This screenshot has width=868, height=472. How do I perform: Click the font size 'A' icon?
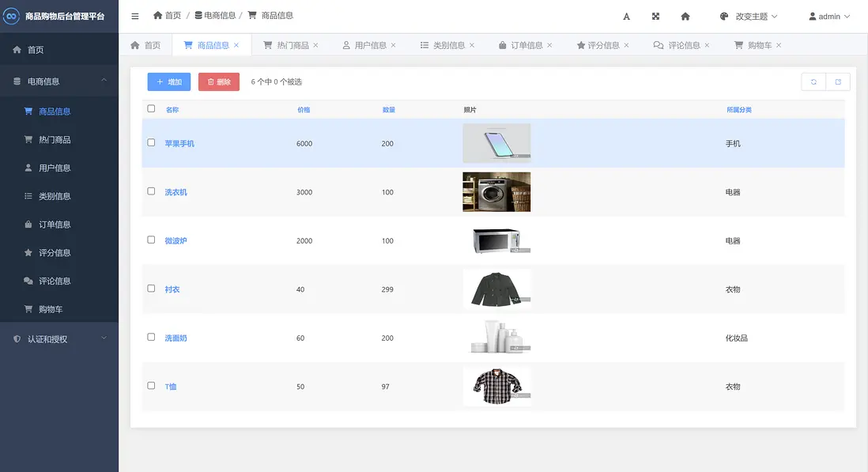click(626, 17)
